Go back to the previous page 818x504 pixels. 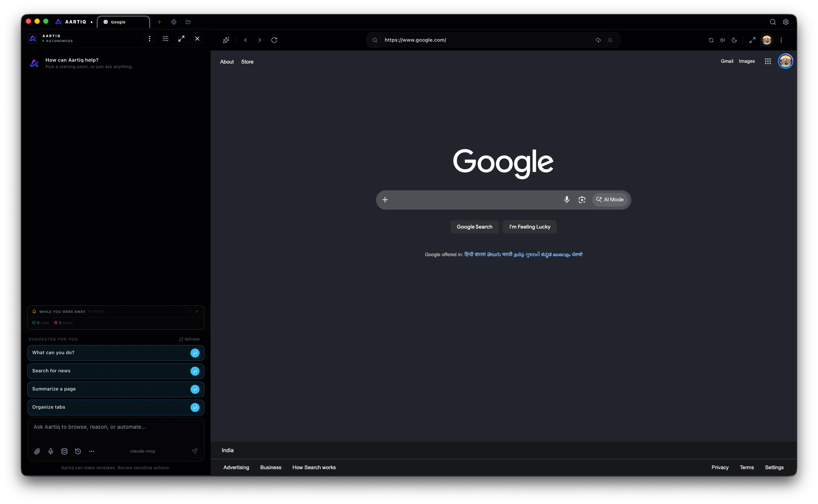[245, 40]
